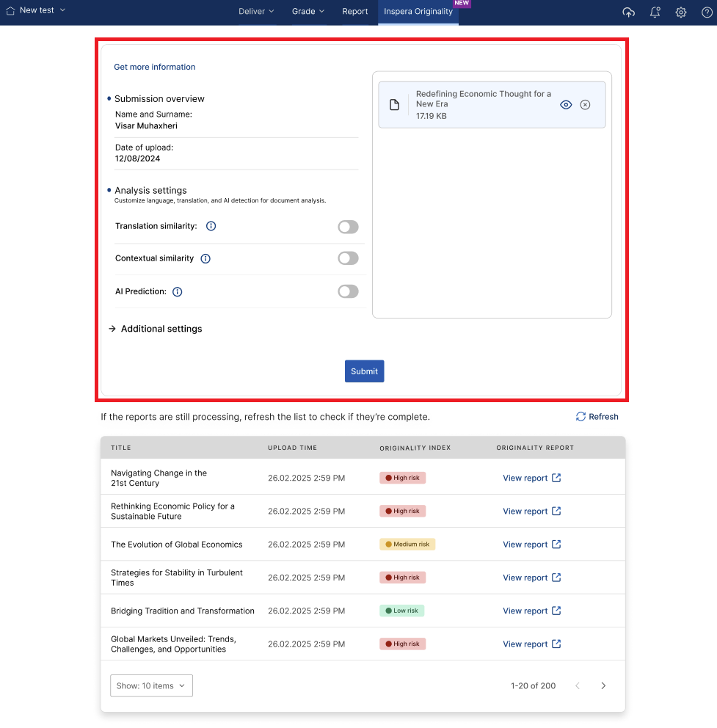717x728 pixels.
Task: Show info for AI Prediction
Action: click(x=178, y=291)
